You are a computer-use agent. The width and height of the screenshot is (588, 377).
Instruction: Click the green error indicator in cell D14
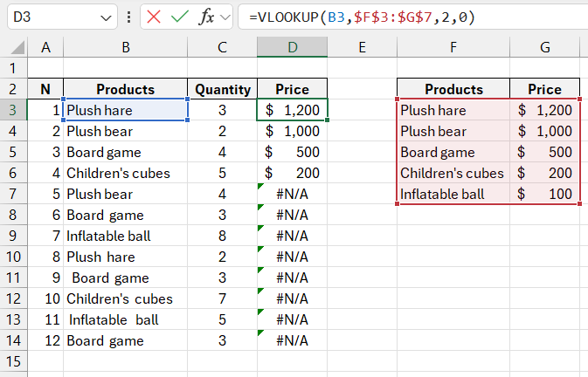(x=260, y=333)
